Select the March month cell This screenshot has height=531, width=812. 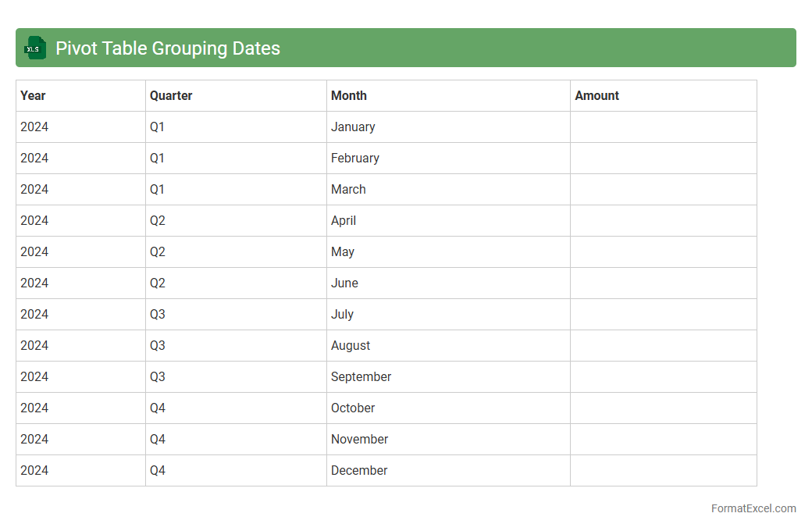[348, 189]
